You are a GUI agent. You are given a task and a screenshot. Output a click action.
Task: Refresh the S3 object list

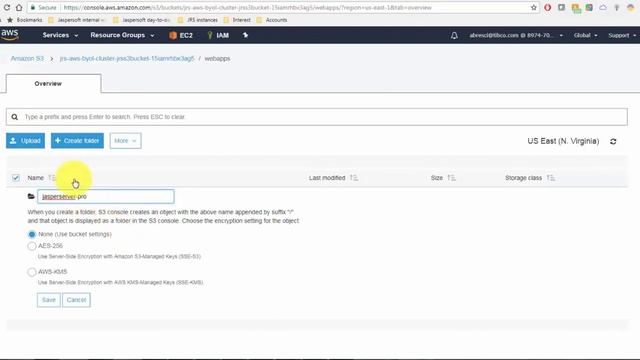point(613,141)
